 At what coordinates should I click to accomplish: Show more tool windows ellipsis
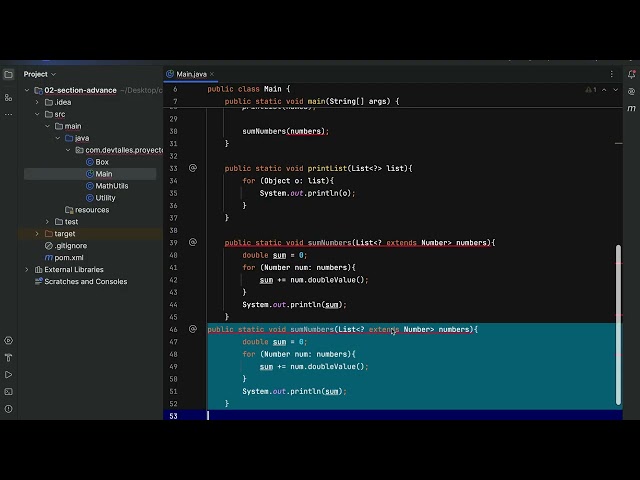(x=8, y=115)
